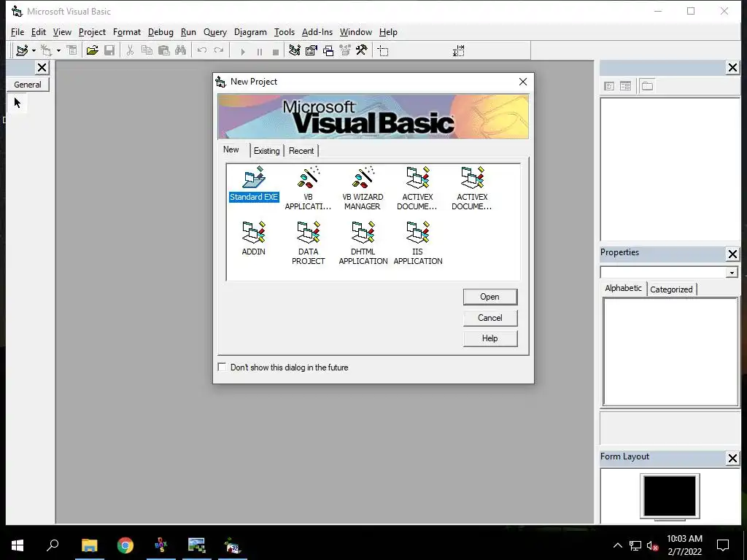Click the Object Browser toolbar icon
This screenshot has height=560, width=747.
coord(345,50)
